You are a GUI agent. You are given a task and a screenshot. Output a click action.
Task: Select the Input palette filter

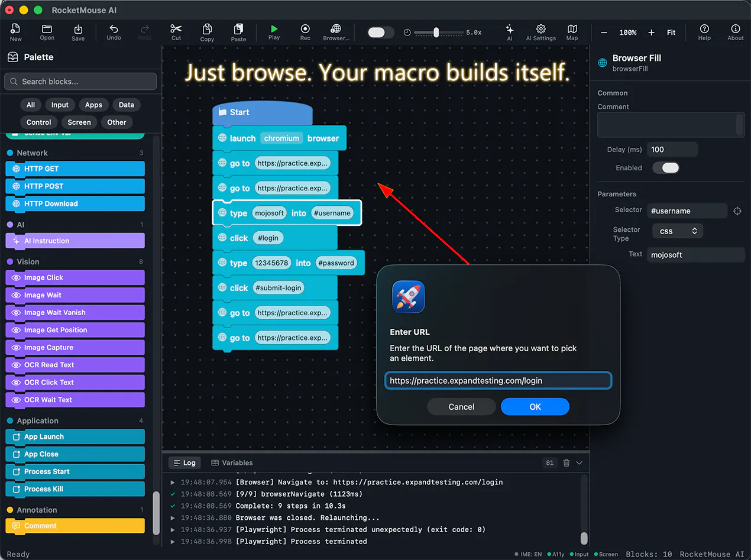point(60,105)
